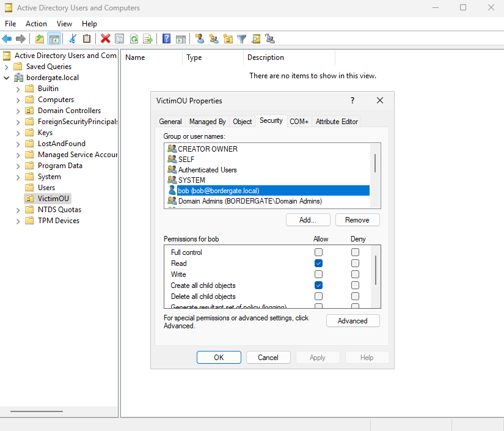Viewport: 504px width, 431px height.
Task: Enable Allow for Full control permission
Action: [318, 252]
